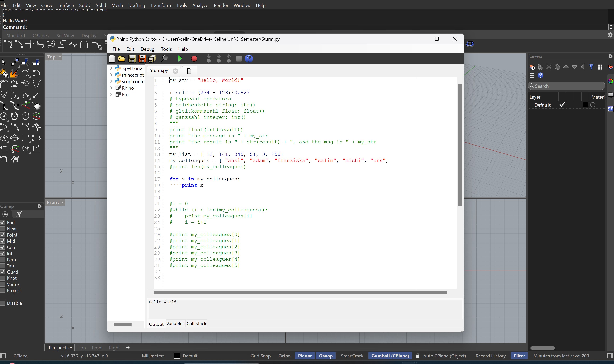
Task: Open the Top viewport dropdown menu
Action: point(59,57)
